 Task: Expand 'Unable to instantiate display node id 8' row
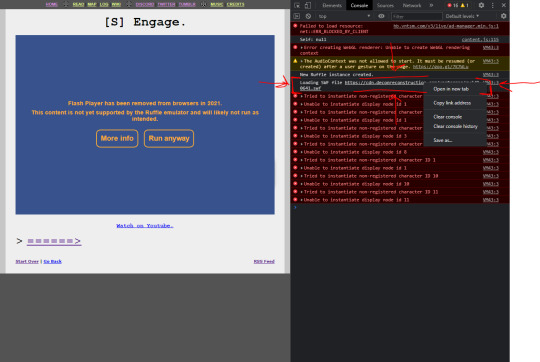pyautogui.click(x=302, y=152)
